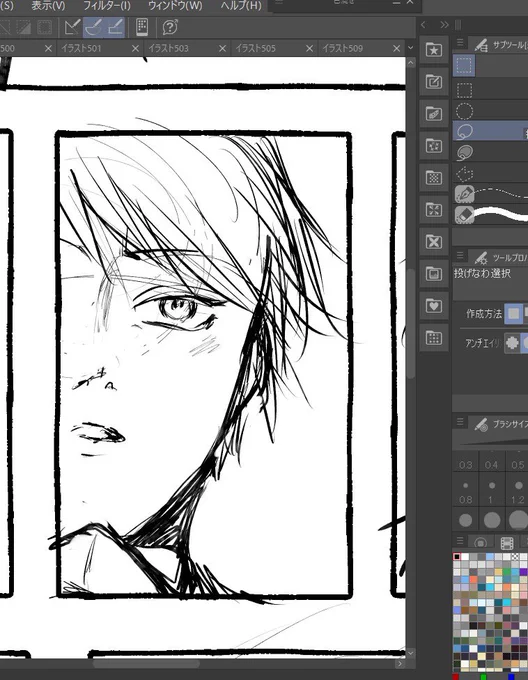This screenshot has width=528, height=680.
Task: Select the polyline selection sub tool
Action: (490, 173)
